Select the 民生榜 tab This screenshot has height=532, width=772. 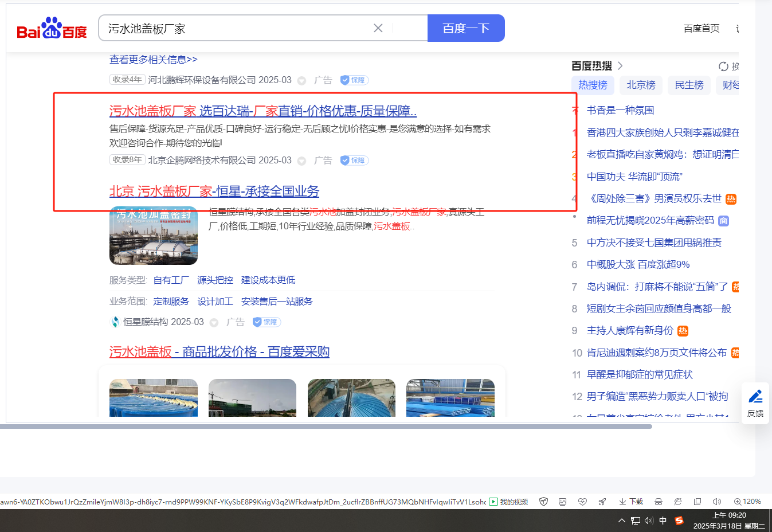(x=689, y=85)
